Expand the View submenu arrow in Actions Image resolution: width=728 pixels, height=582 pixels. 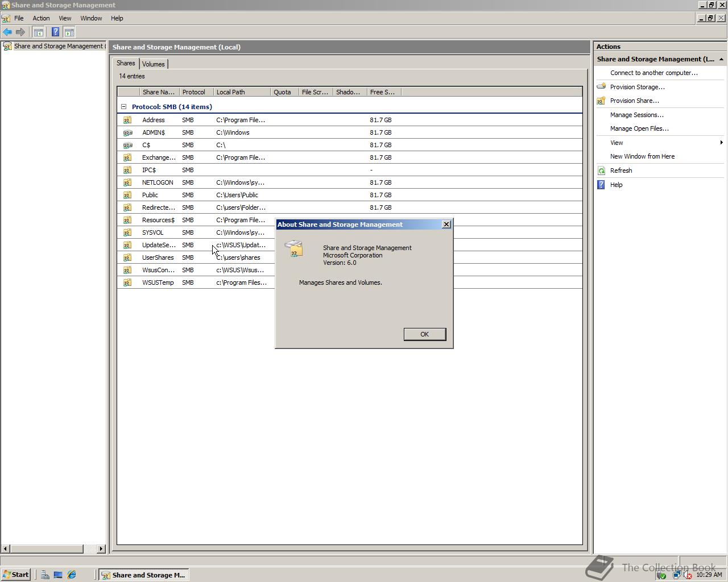point(721,143)
